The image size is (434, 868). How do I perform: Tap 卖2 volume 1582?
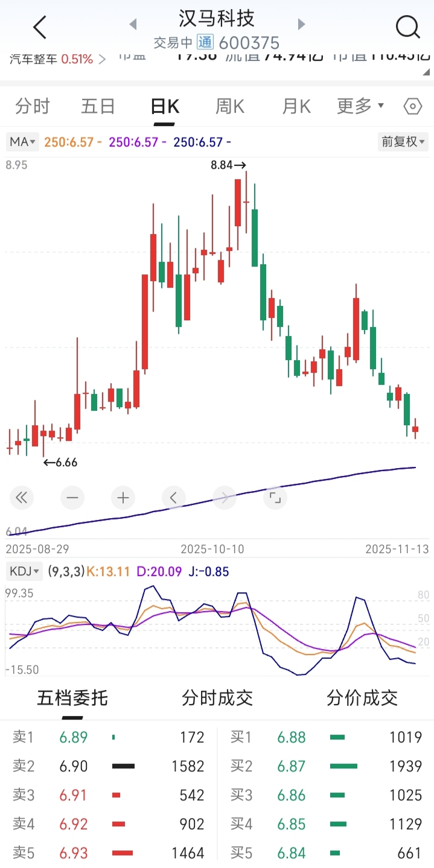pos(188,766)
